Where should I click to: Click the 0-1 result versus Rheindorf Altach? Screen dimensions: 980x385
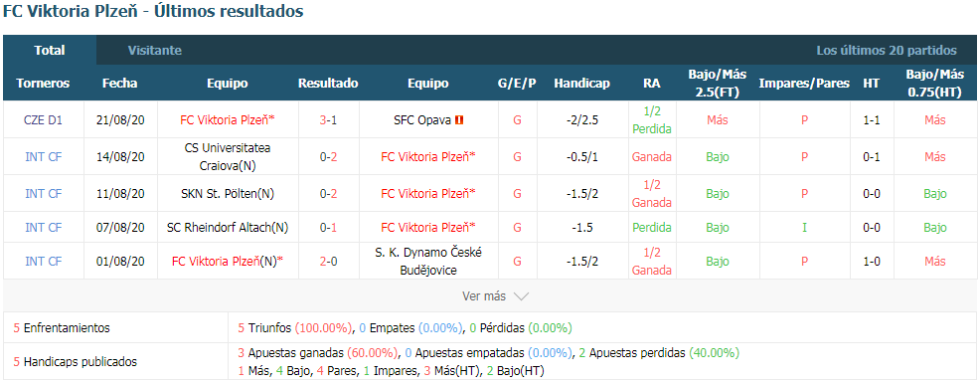point(328,228)
